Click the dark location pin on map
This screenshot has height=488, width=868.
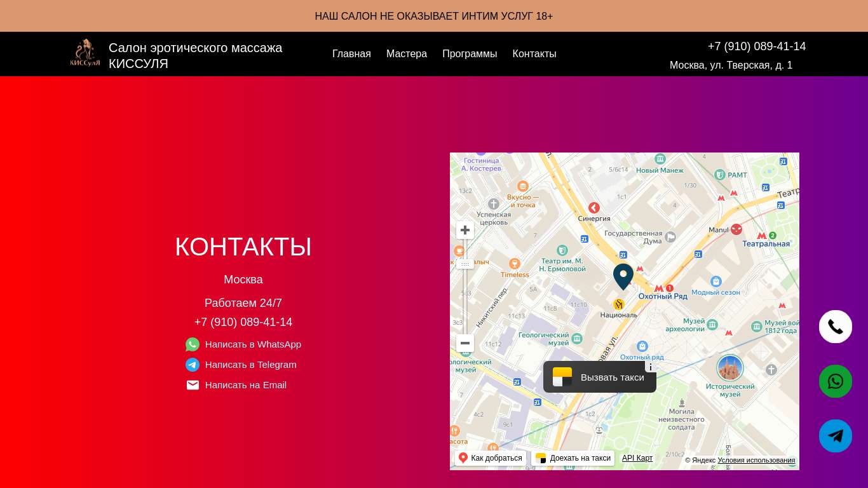click(x=623, y=276)
